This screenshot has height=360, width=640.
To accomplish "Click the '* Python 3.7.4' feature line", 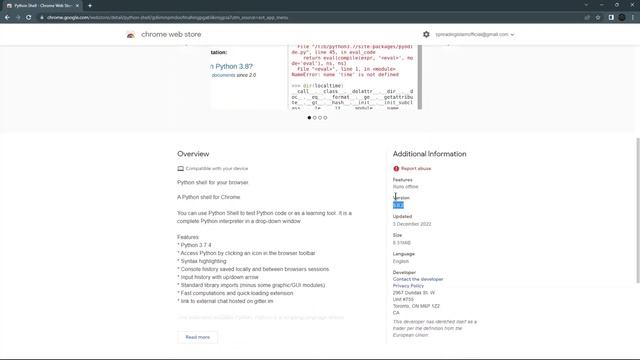I will [x=194, y=245].
